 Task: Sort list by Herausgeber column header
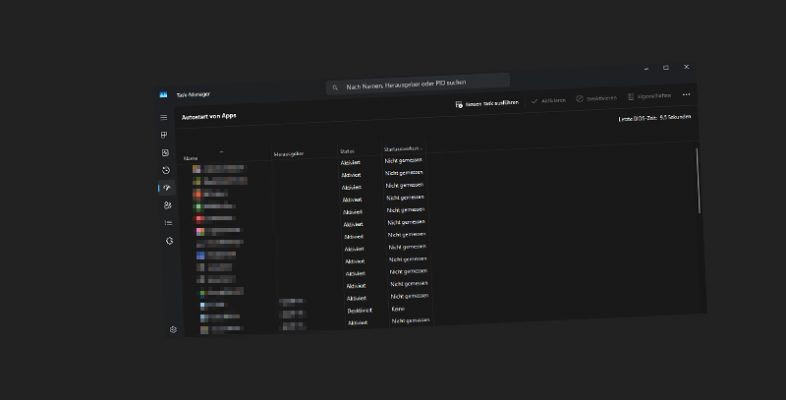pos(289,154)
